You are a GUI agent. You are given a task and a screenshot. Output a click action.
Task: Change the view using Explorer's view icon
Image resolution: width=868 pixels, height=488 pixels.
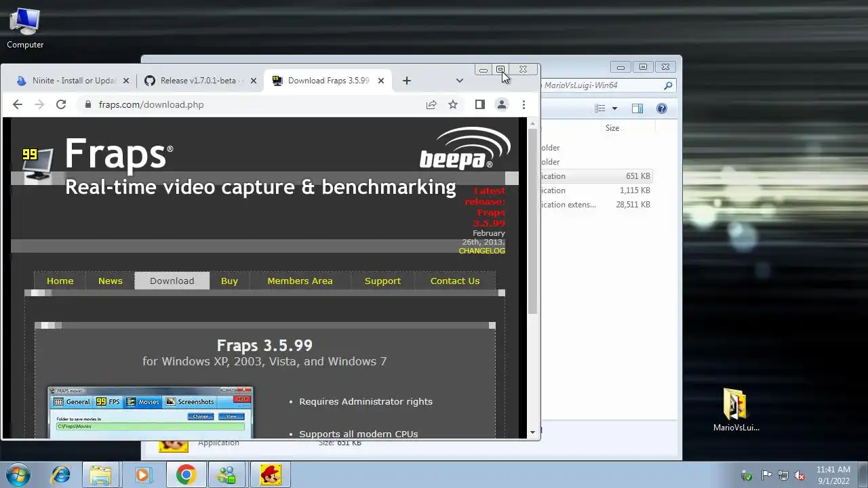coord(600,108)
